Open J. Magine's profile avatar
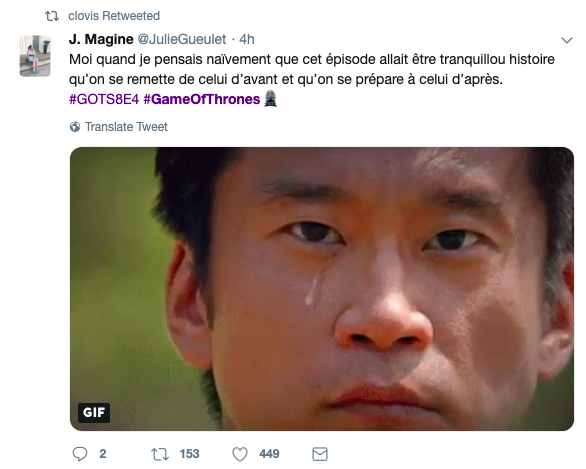 point(35,56)
